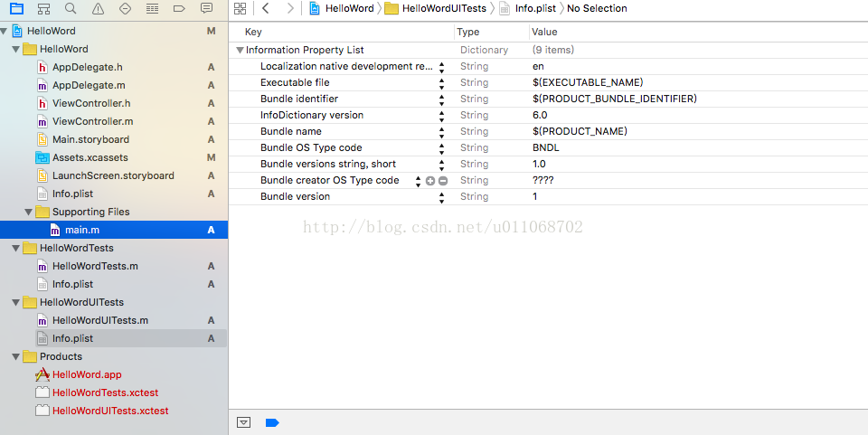
Task: Open the Report navigator speech bubble icon
Action: point(206,8)
